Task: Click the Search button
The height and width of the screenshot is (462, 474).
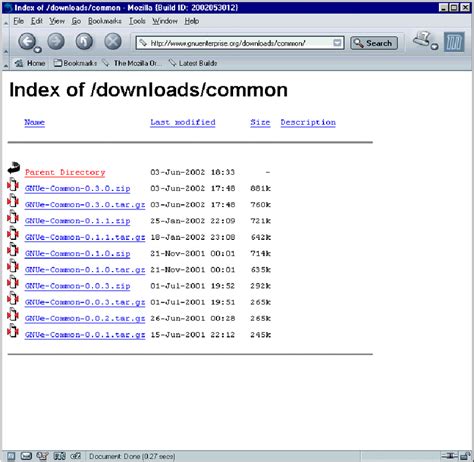Action: point(374,43)
